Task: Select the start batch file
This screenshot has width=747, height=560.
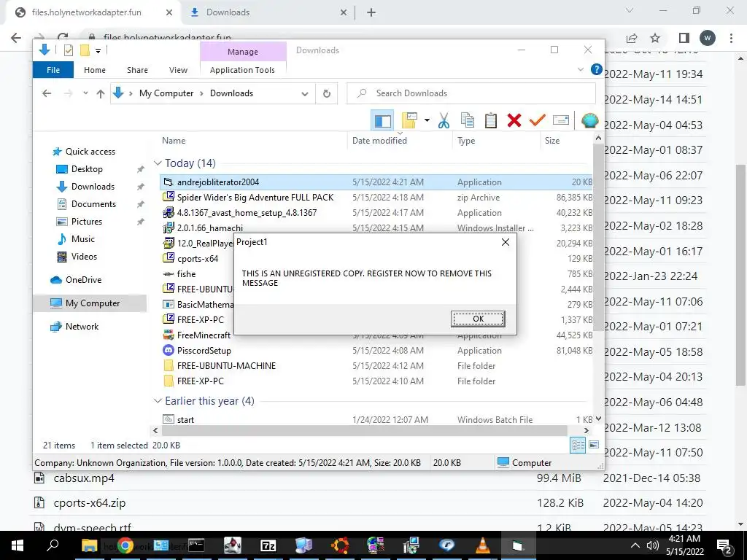Action: tap(376, 419)
